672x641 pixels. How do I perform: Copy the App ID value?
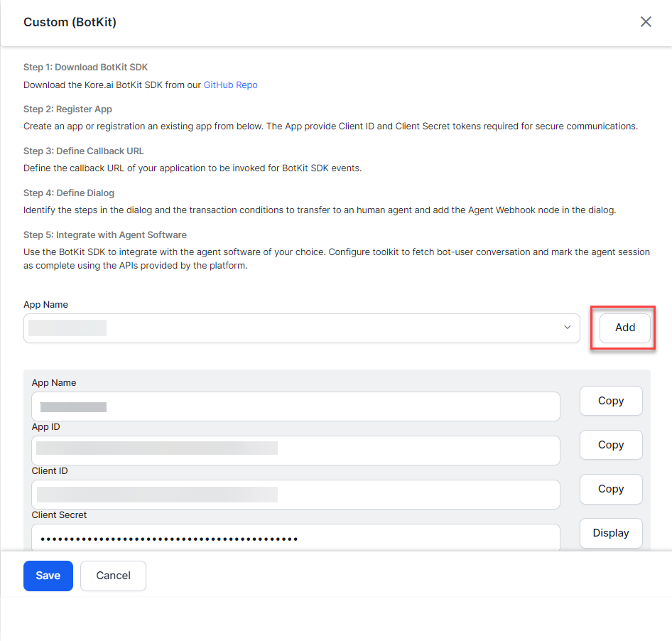(610, 445)
